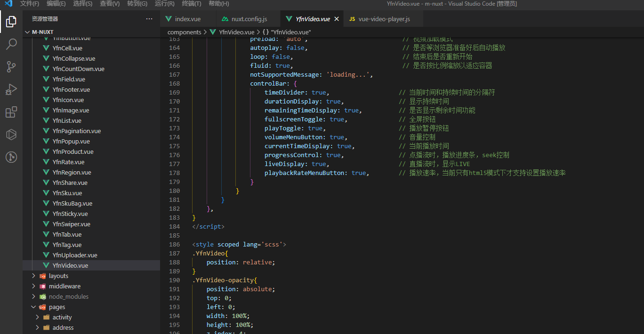Click the YfnVideo.vue breadcrumb segment

coord(232,32)
